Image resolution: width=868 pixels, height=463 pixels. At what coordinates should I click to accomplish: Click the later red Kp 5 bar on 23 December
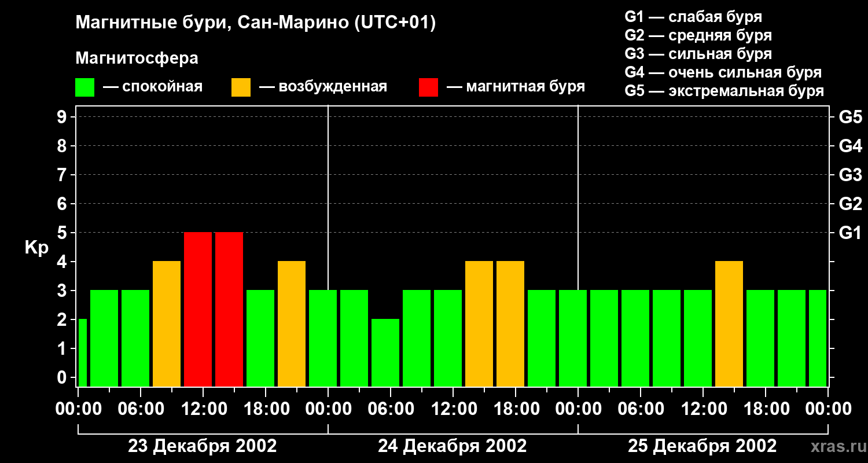point(229,309)
